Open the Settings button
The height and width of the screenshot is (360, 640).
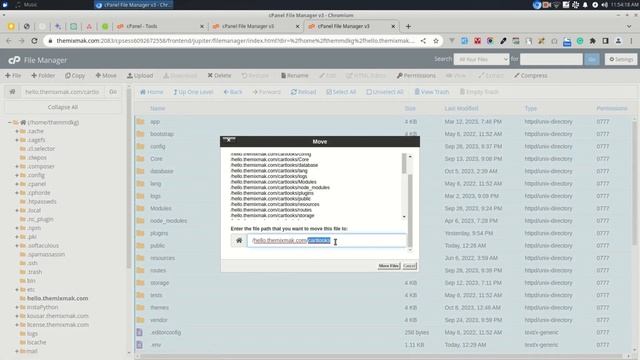point(621,60)
